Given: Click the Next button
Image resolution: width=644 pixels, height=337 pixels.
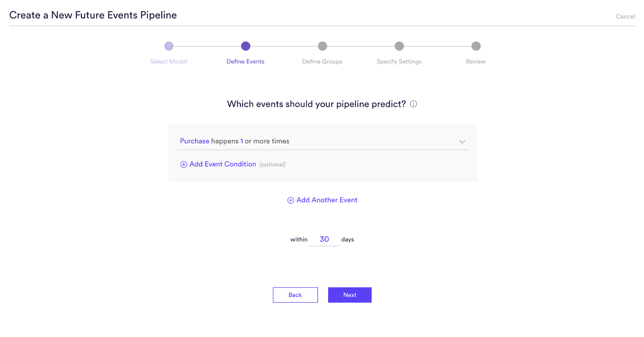Looking at the screenshot, I should (x=350, y=295).
